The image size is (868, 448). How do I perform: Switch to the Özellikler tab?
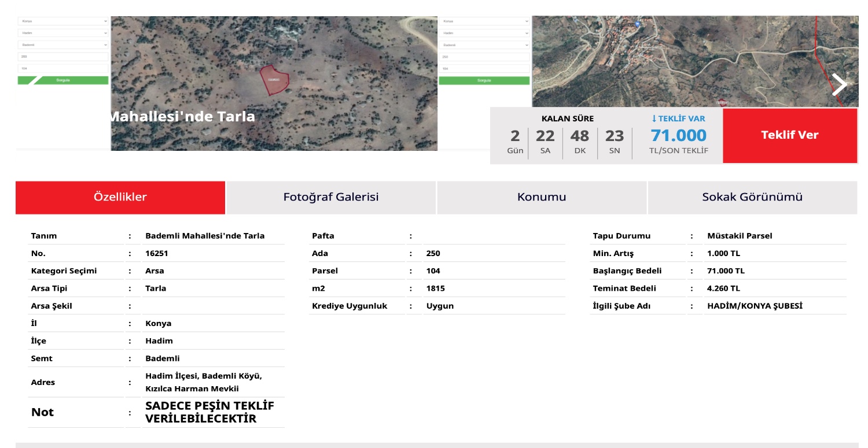coord(120,197)
